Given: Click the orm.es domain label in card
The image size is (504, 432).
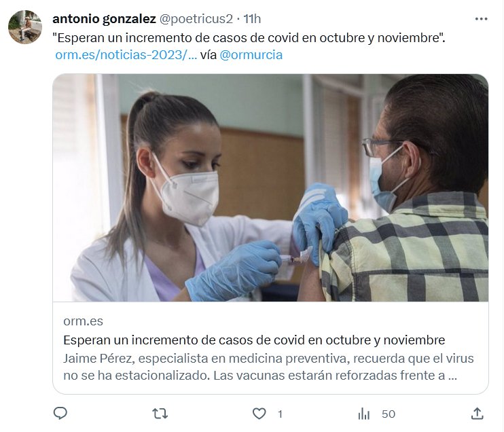Looking at the screenshot, I should pyautogui.click(x=84, y=321).
